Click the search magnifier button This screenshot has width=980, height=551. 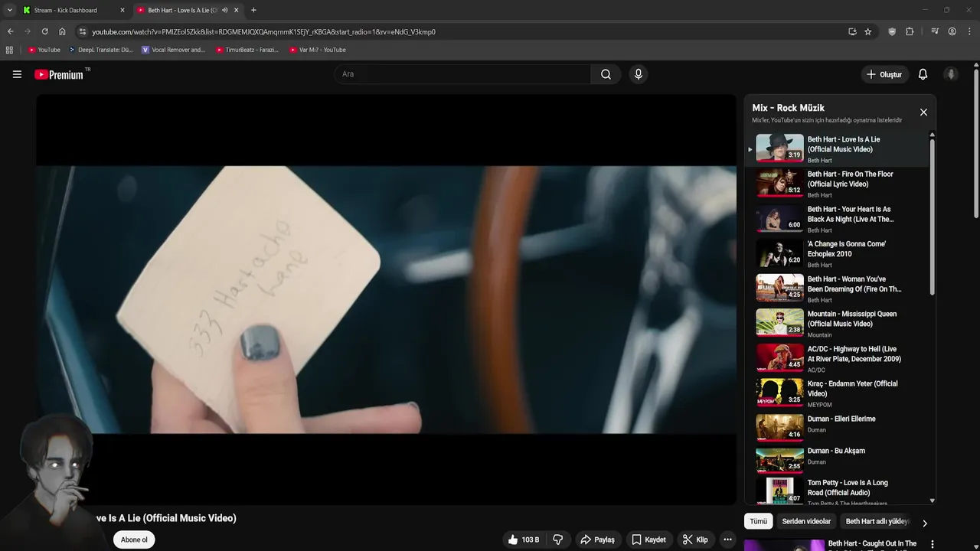pos(606,74)
